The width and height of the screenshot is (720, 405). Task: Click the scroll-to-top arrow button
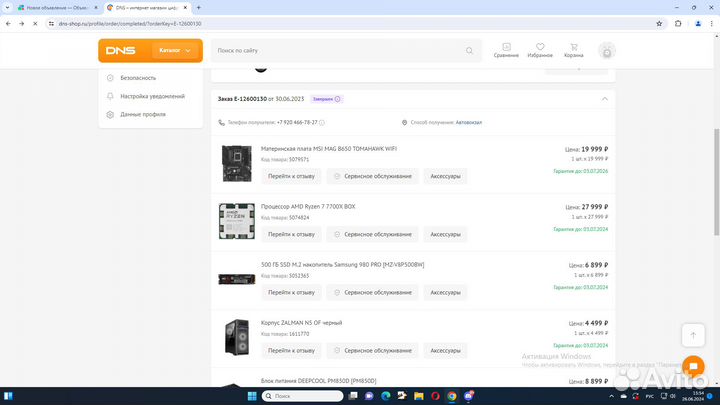693,335
